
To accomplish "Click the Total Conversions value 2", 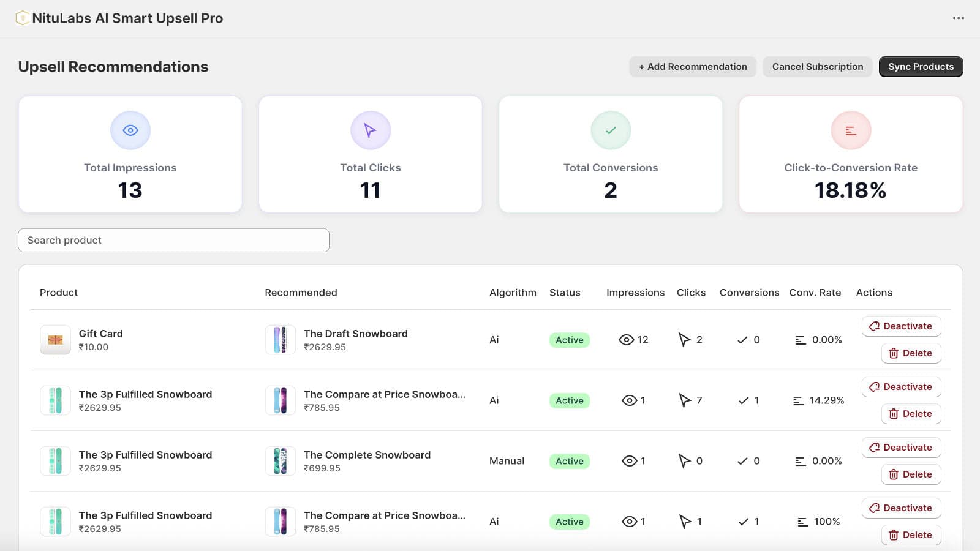I will pyautogui.click(x=611, y=190).
